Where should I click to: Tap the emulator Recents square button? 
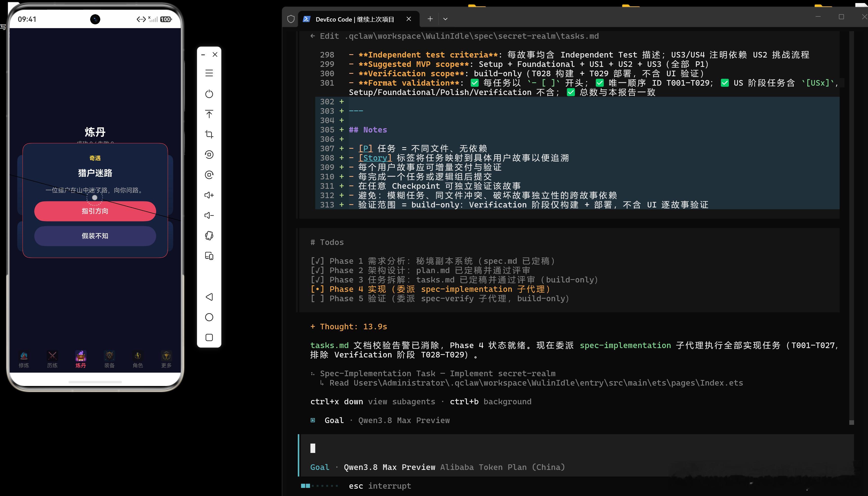209,337
